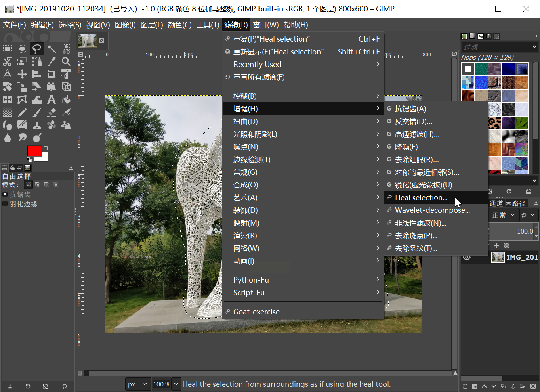Click the red foreground color swatch
Screen dimensions: 540x392
[x=34, y=151]
